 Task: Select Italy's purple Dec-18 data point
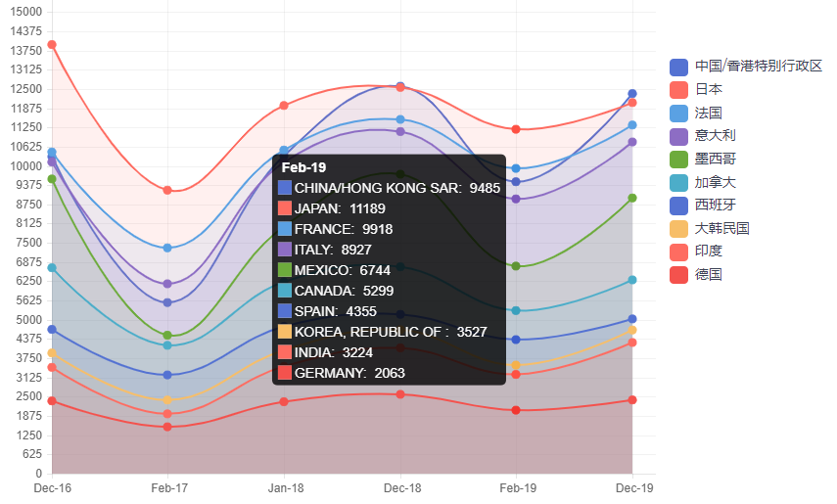[400, 131]
